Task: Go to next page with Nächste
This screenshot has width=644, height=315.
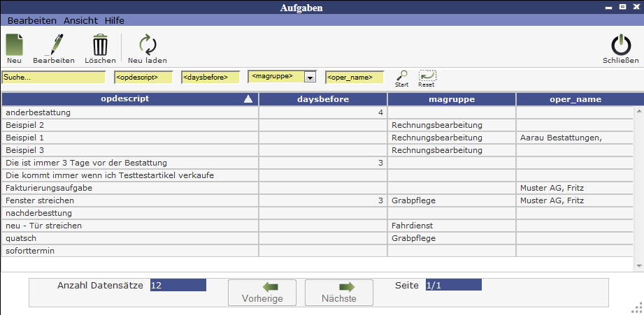Action: click(x=338, y=292)
